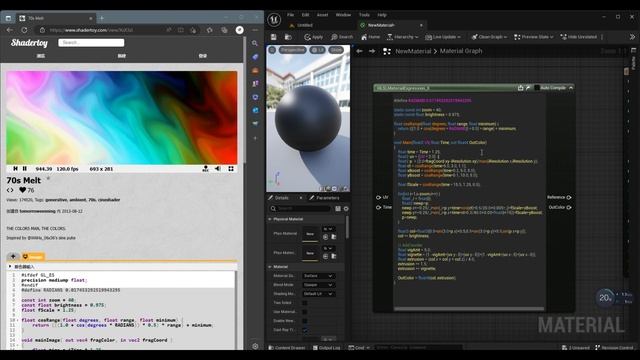The height and width of the screenshot is (360, 640).
Task: Switch to the NewMaterial tab
Action: (381, 25)
